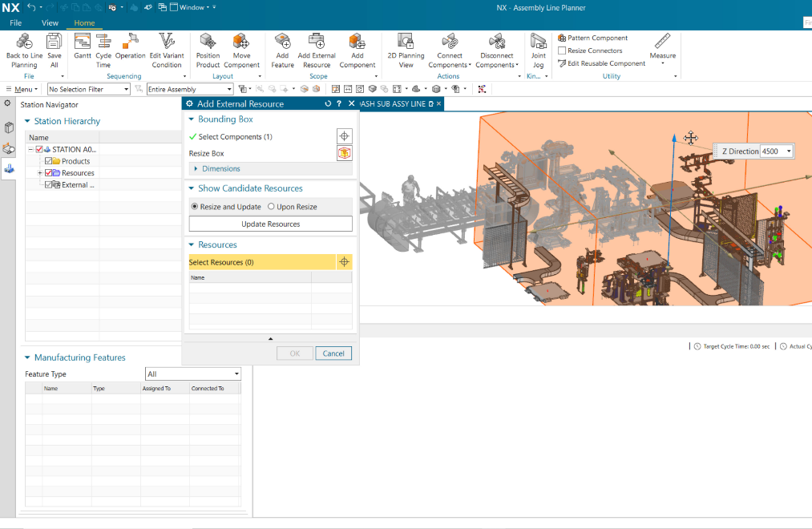The image size is (812, 529).
Task: Toggle Resize Connectors checkbox
Action: point(562,50)
